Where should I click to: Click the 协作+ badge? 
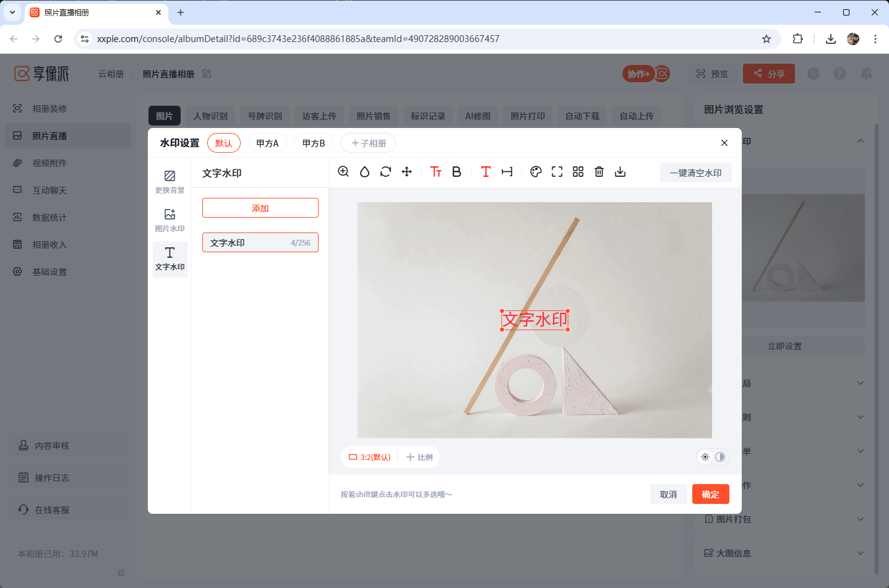tap(646, 74)
